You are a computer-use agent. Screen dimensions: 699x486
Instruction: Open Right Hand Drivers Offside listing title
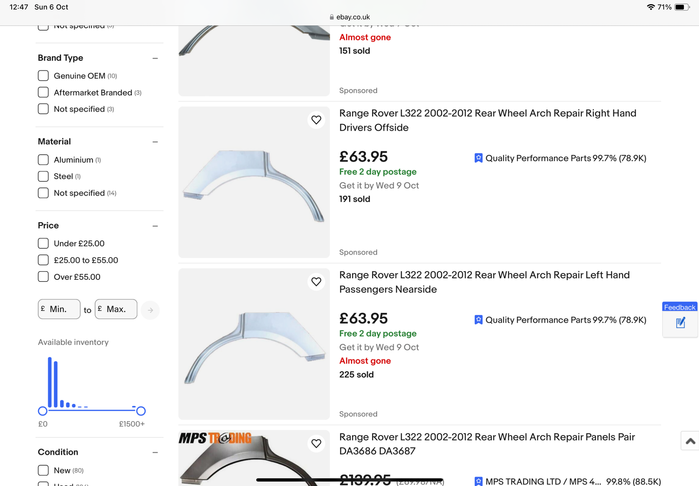tap(488, 120)
